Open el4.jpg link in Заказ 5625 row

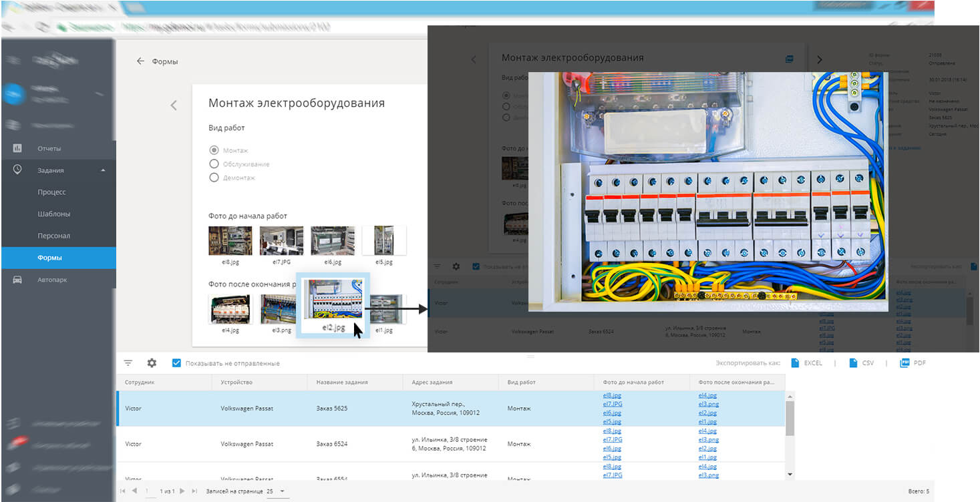(707, 395)
